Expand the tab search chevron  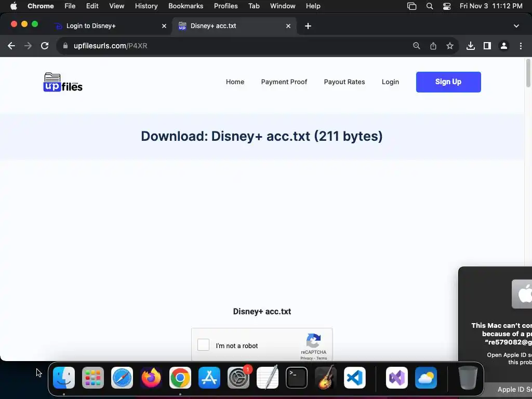pyautogui.click(x=516, y=26)
